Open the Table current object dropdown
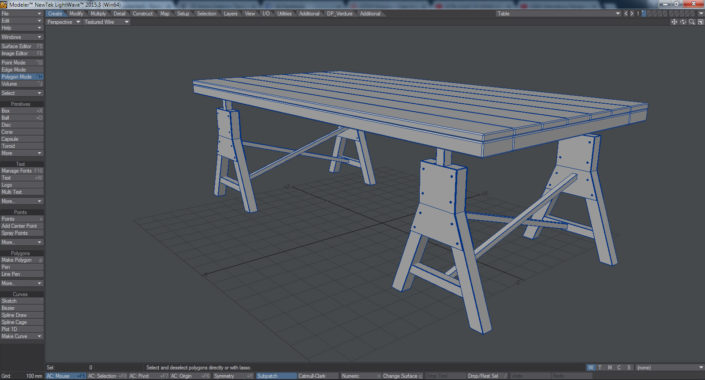Viewport: 705px width, 380px height. [x=558, y=13]
